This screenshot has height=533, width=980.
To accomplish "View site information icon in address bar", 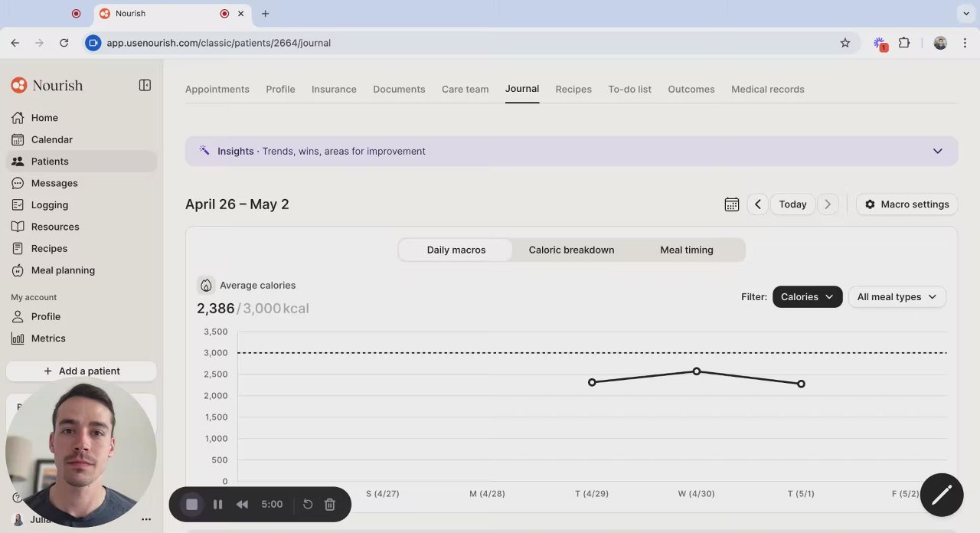I will [x=93, y=43].
